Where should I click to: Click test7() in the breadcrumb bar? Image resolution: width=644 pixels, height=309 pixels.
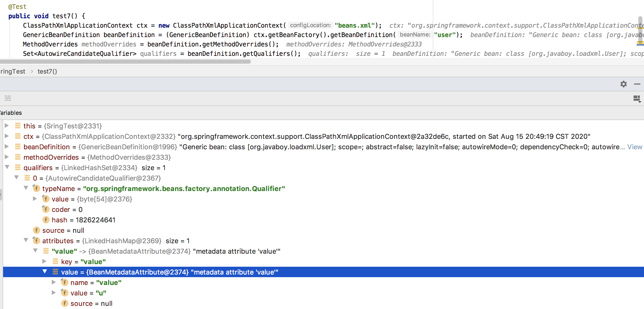47,72
